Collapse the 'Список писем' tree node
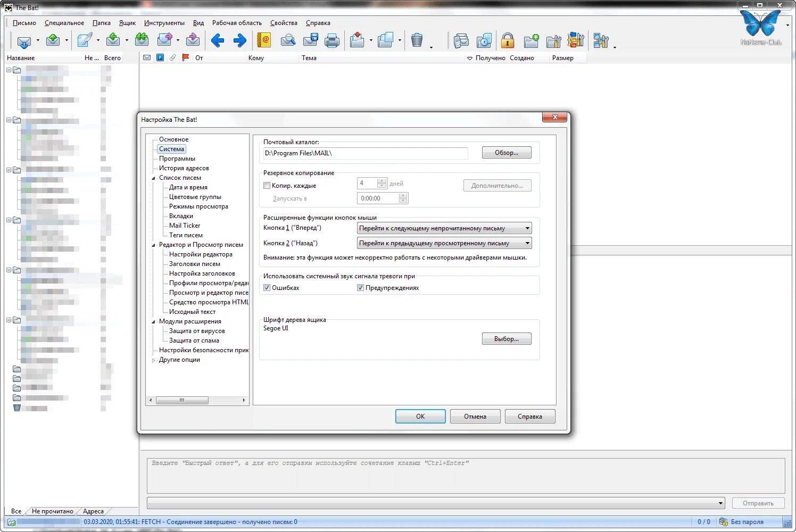Viewport: 796px width, 532px height. point(154,178)
